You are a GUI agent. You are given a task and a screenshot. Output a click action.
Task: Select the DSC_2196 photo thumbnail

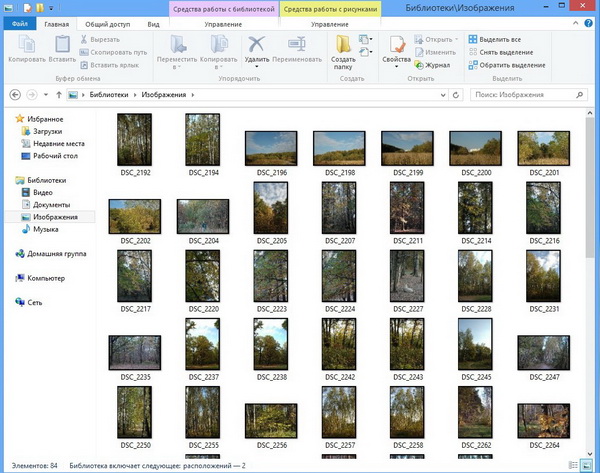[272, 148]
